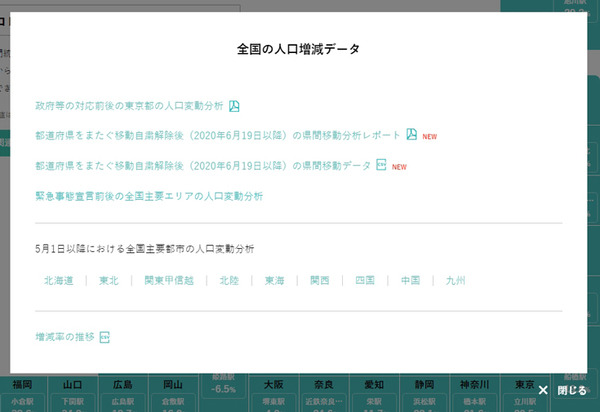Open 政府等の対応前後の東京都の人口変動分析 link
The image size is (600, 412).
(129, 106)
